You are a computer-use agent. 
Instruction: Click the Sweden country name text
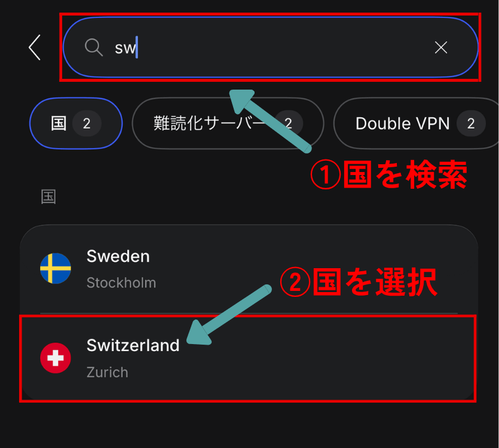click(x=118, y=256)
